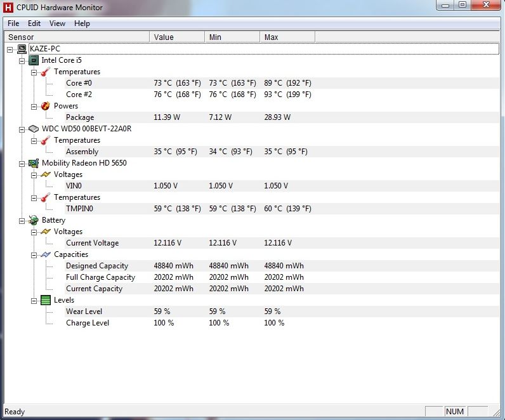This screenshot has width=505, height=420.
Task: Select the Wear Level row
Action: pos(282,312)
